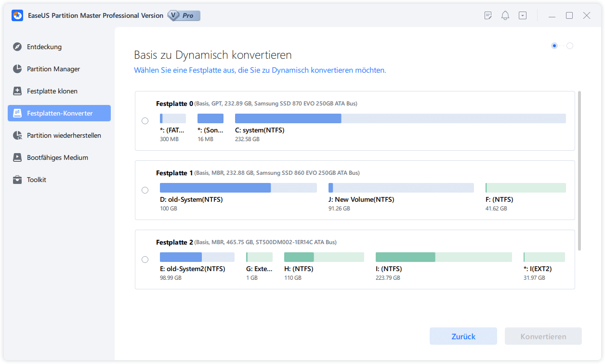
Task: Click the Basis zu Dynamisch konvertieren heading
Action: [213, 55]
